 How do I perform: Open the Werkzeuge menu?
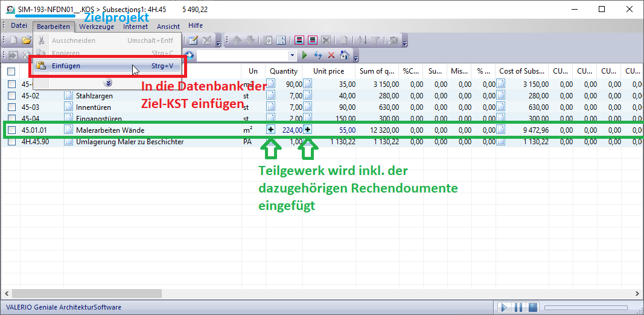pos(97,27)
